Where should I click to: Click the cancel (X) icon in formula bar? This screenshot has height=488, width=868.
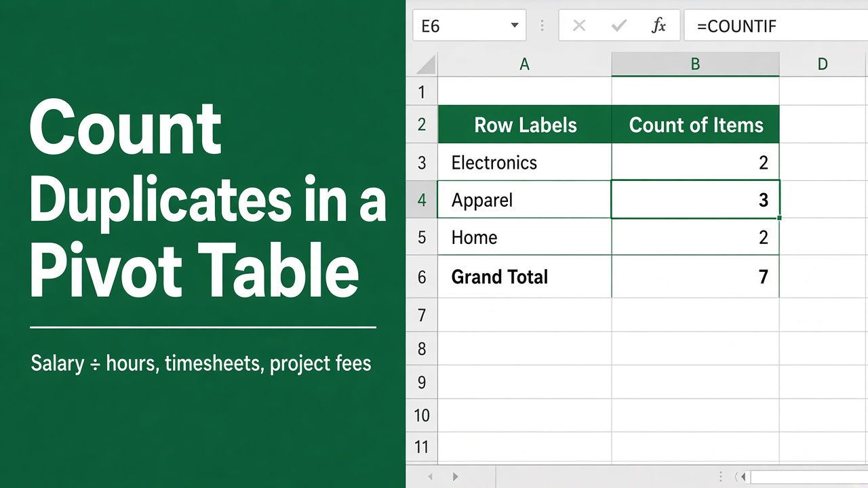tap(578, 26)
